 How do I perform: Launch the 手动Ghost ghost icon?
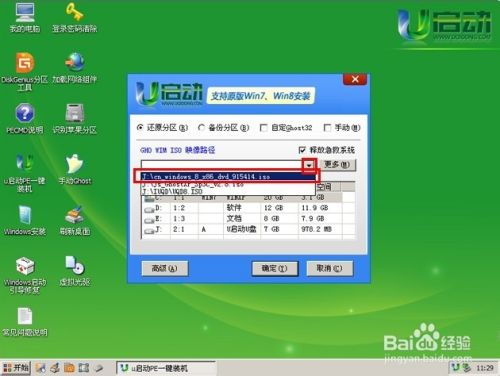tap(74, 169)
